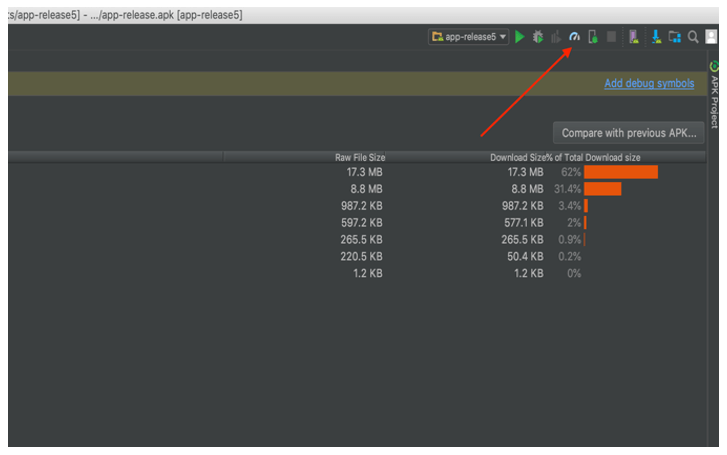Click the Debug bug icon
The height and width of the screenshot is (455, 727).
click(538, 37)
